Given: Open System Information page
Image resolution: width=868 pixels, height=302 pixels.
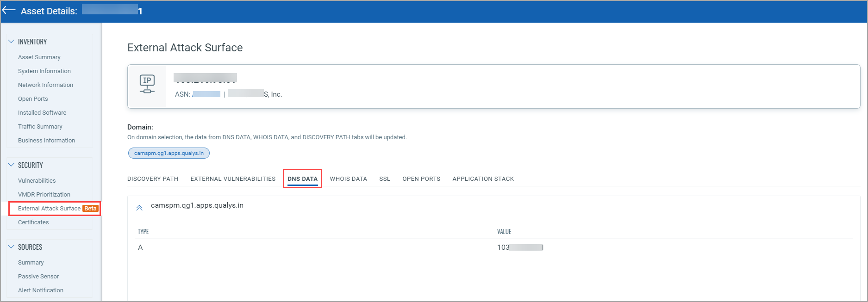Looking at the screenshot, I should (44, 71).
